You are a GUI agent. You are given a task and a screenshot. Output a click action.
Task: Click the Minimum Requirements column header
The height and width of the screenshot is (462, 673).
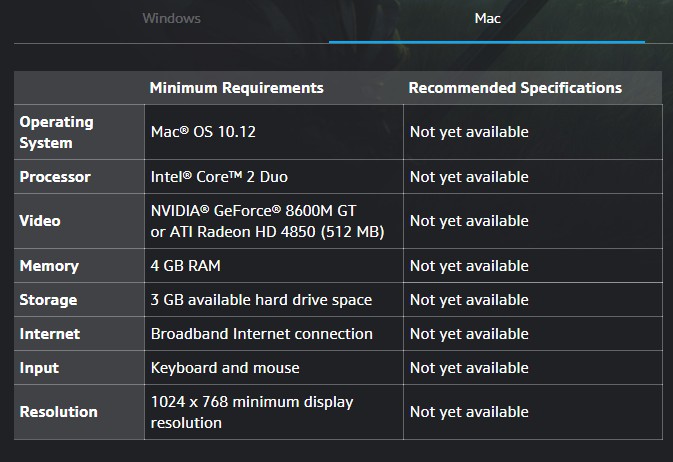pos(236,88)
